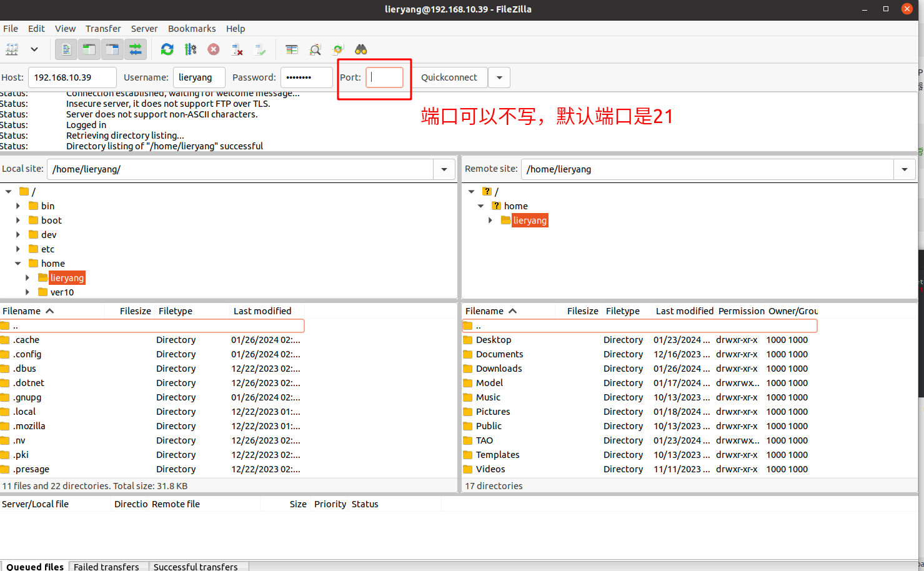Disconnect from the current server

click(237, 49)
